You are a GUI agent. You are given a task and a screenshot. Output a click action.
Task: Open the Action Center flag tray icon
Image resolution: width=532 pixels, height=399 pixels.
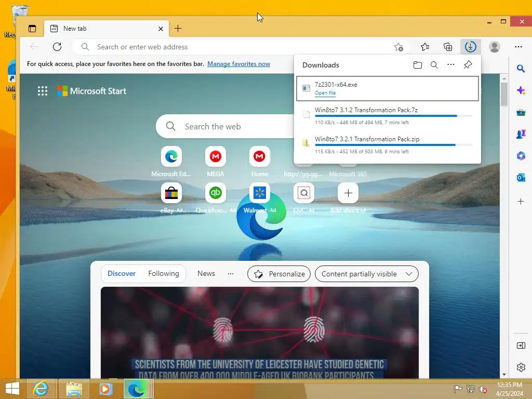coord(458,389)
